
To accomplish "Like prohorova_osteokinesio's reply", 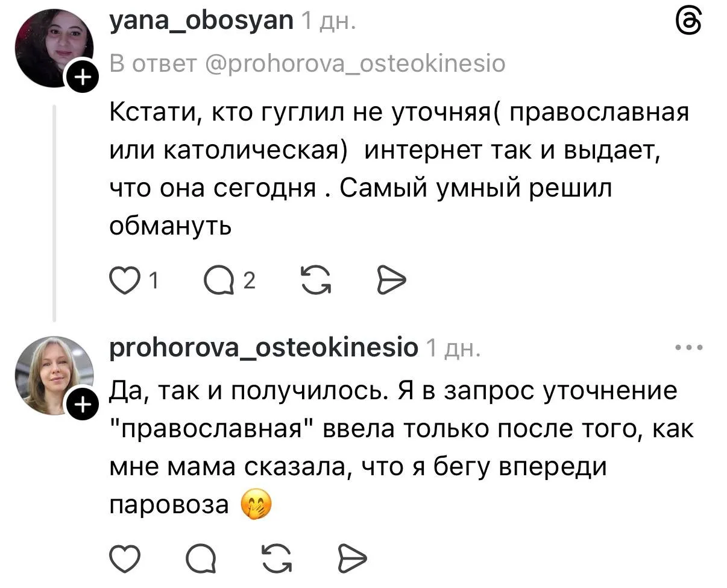I will tap(124, 559).
